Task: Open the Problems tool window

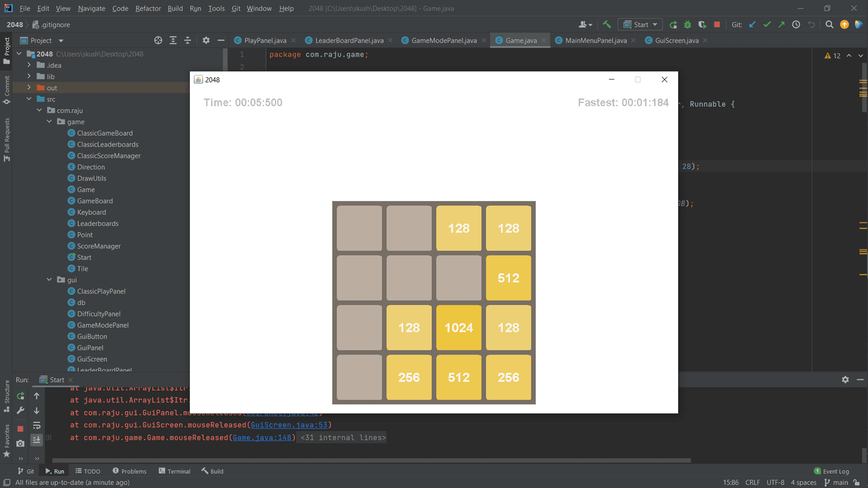Action: 129,471
